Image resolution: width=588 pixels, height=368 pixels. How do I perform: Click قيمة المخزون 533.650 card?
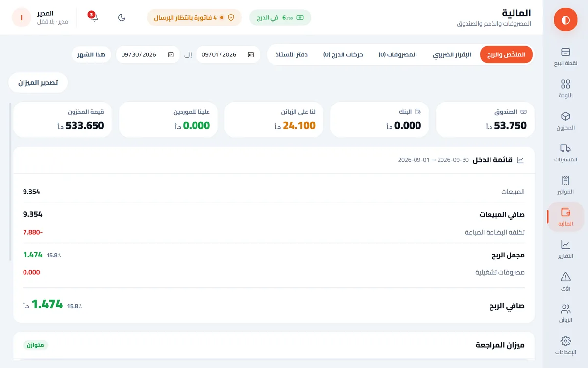point(63,120)
